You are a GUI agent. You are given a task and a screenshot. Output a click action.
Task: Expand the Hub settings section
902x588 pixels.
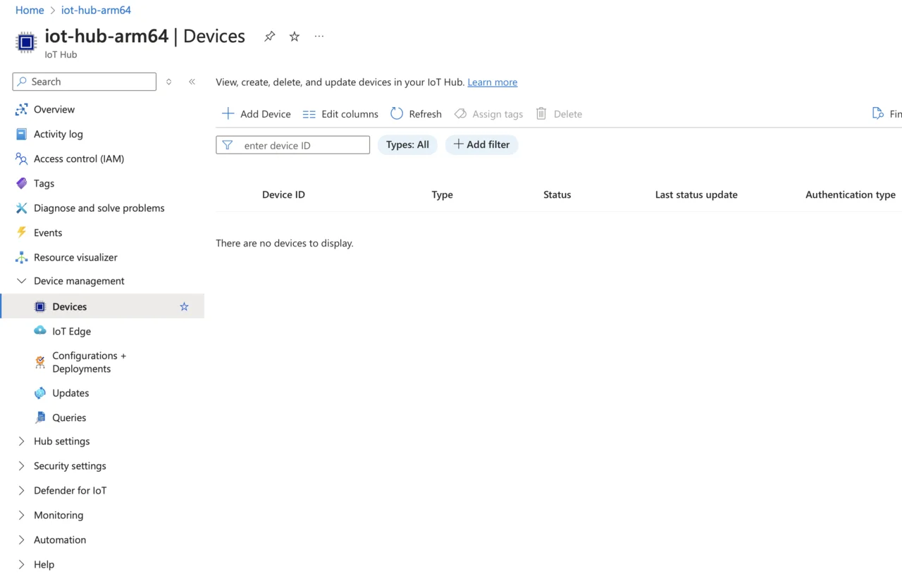(21, 442)
